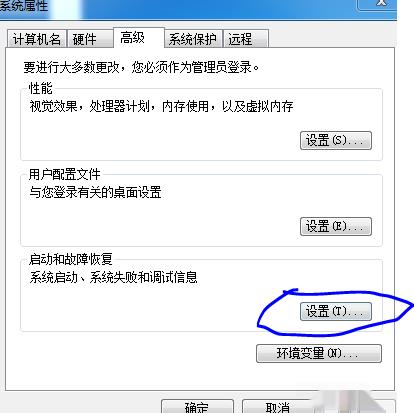Click the 用户配置文件 group label

(64, 174)
